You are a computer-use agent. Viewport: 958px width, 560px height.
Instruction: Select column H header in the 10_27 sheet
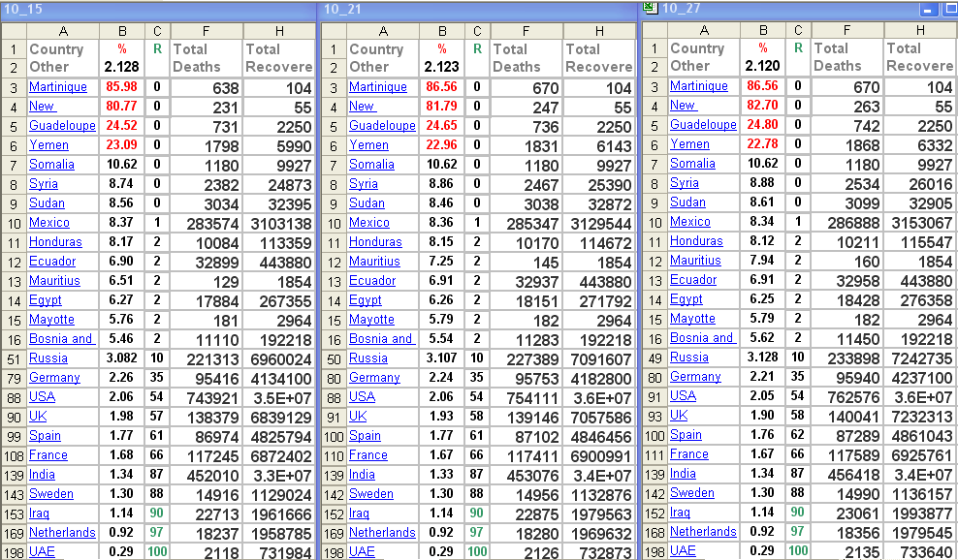pyautogui.click(x=919, y=30)
